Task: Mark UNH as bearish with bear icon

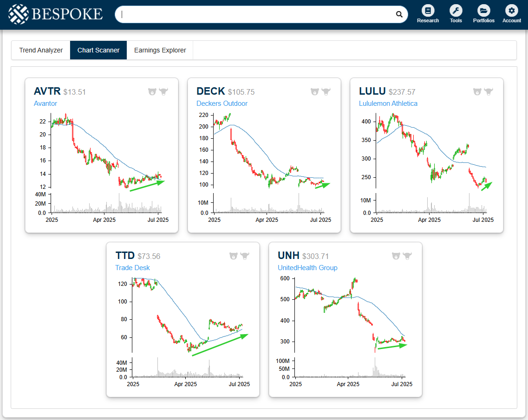Action: [396, 256]
